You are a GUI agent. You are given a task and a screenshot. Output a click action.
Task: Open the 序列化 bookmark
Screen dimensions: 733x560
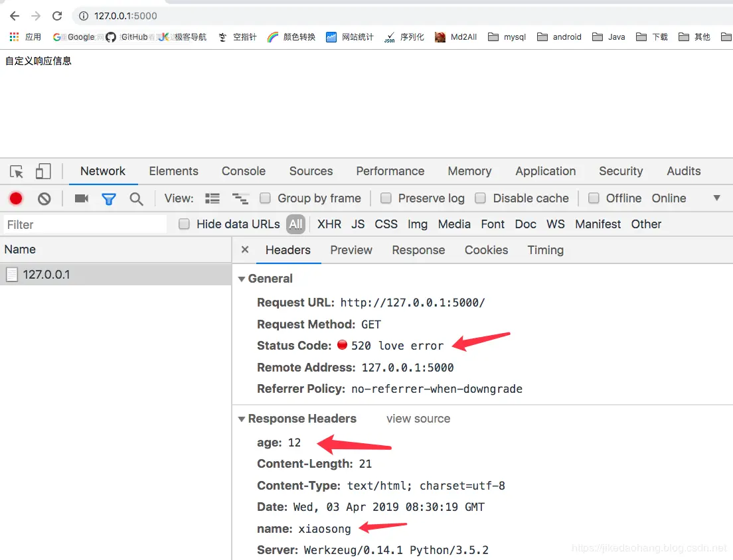[404, 37]
